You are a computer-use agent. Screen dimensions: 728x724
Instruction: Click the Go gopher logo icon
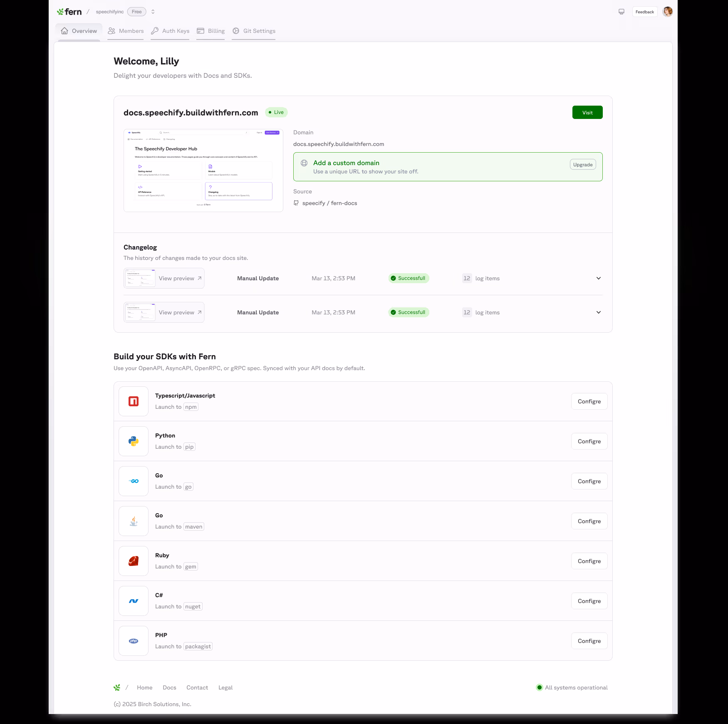coord(134,481)
